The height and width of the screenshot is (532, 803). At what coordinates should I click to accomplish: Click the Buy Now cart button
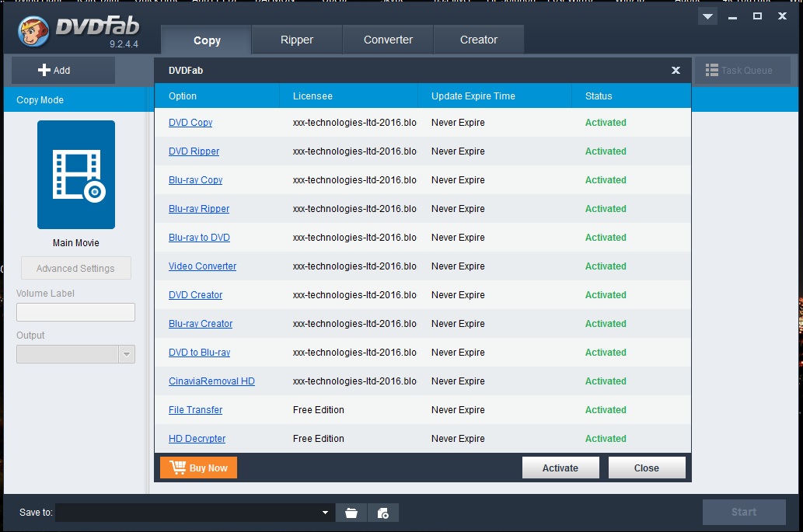(x=199, y=468)
